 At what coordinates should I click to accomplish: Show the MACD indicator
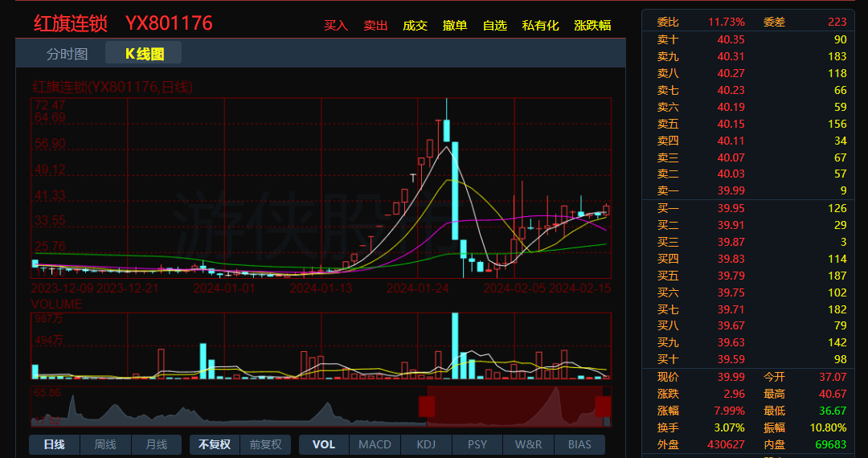pyautogui.click(x=375, y=444)
